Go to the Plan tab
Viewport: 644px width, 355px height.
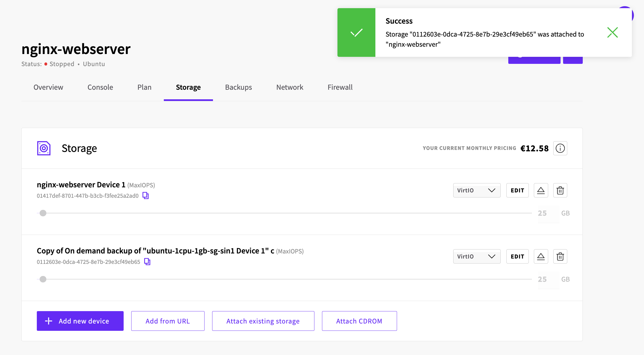click(x=144, y=87)
